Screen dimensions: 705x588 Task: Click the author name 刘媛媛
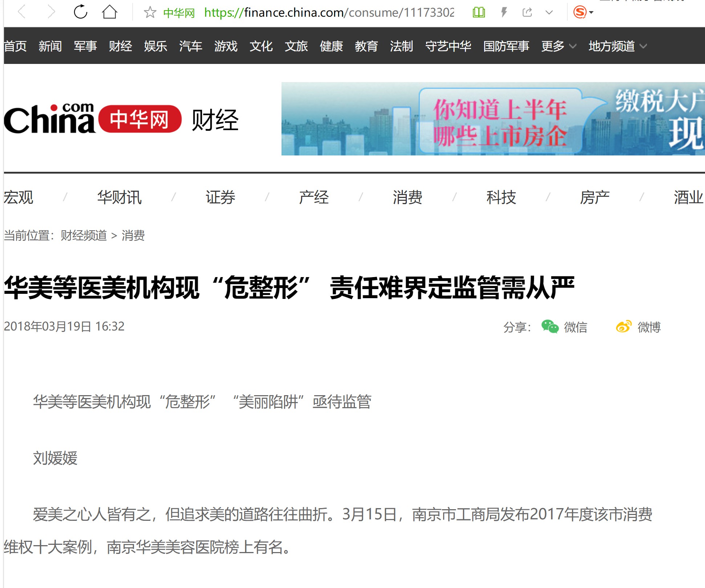(55, 458)
